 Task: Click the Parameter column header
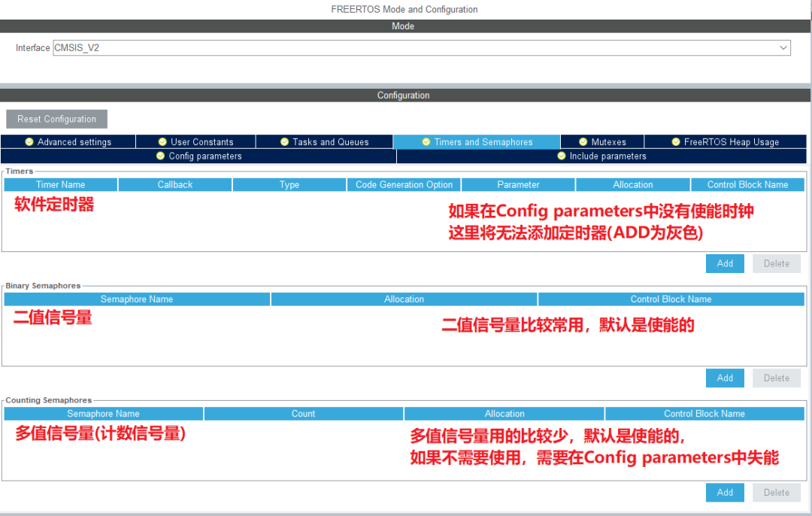click(x=518, y=184)
